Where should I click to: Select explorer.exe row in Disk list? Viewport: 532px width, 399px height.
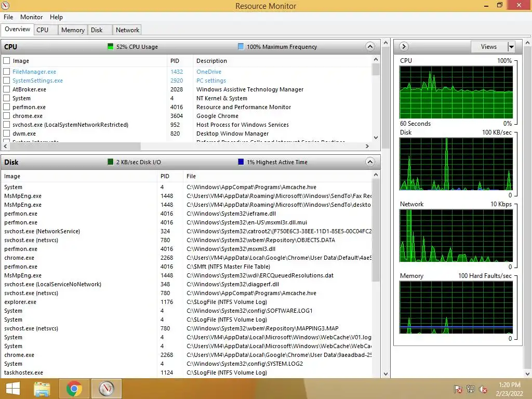[x=187, y=302]
